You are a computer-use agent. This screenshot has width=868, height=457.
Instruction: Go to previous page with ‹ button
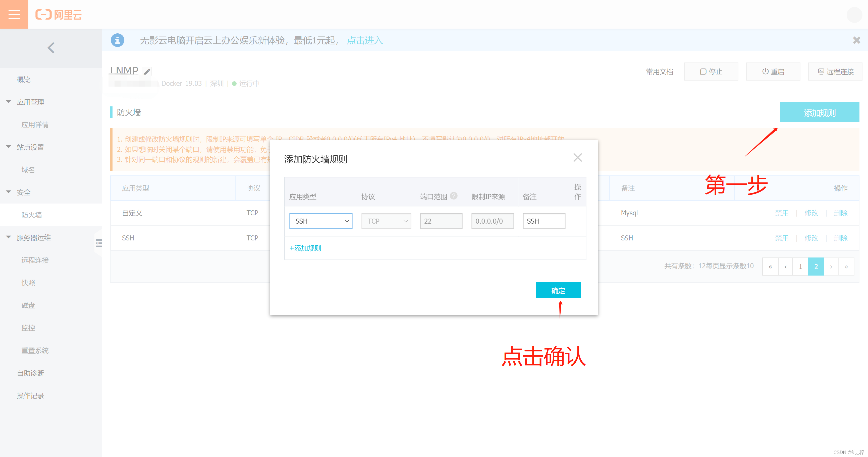786,266
